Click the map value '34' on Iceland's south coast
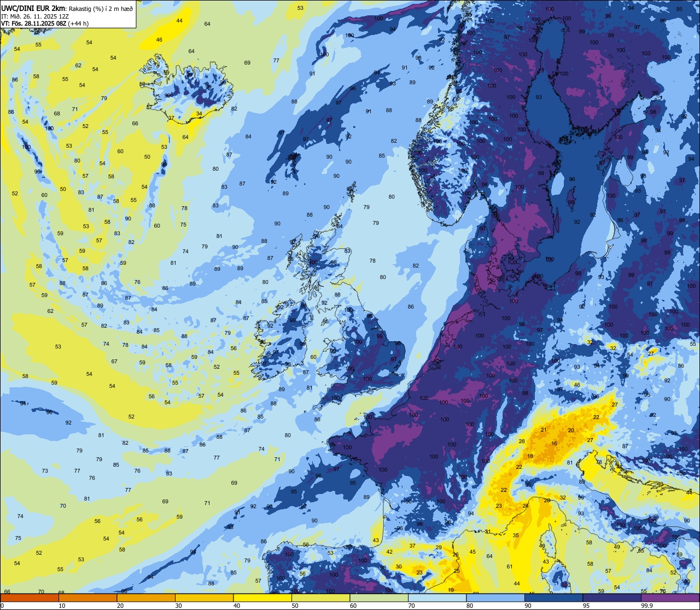Viewport: 700px width, 610px height. (199, 114)
